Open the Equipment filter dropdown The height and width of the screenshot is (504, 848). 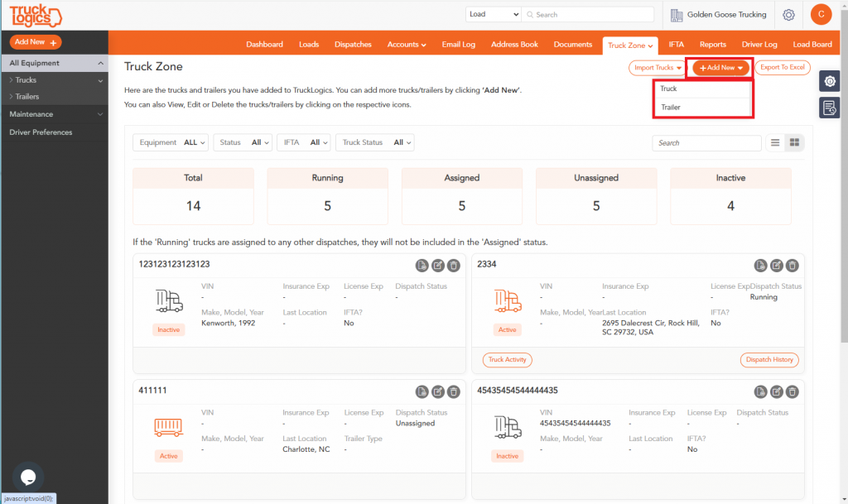[171, 142]
